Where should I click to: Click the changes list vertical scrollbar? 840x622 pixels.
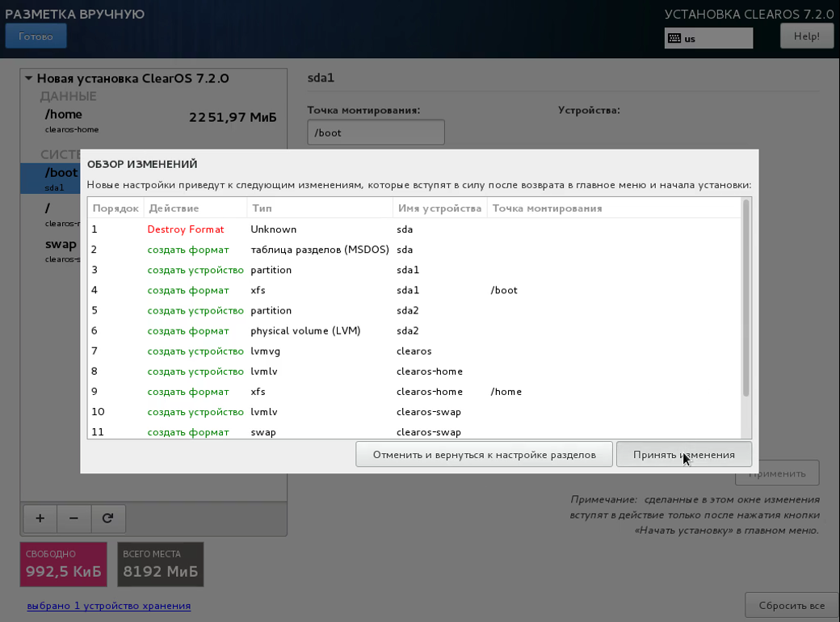(x=745, y=298)
